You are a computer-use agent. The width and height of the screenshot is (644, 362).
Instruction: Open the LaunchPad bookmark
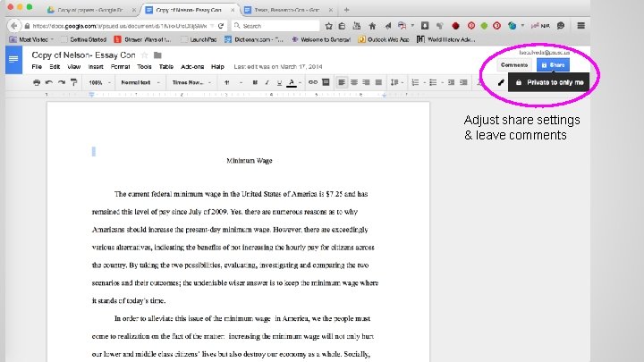pos(199,40)
